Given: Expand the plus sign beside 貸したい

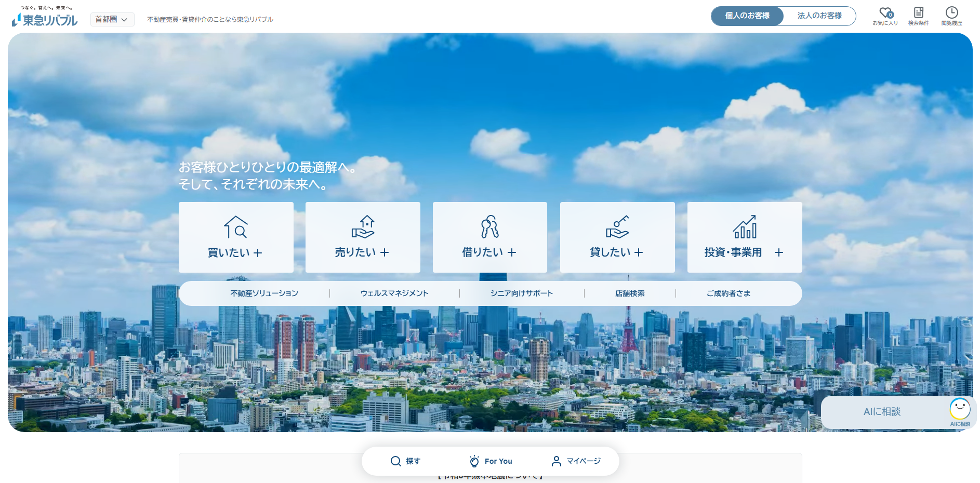Looking at the screenshot, I should [639, 252].
